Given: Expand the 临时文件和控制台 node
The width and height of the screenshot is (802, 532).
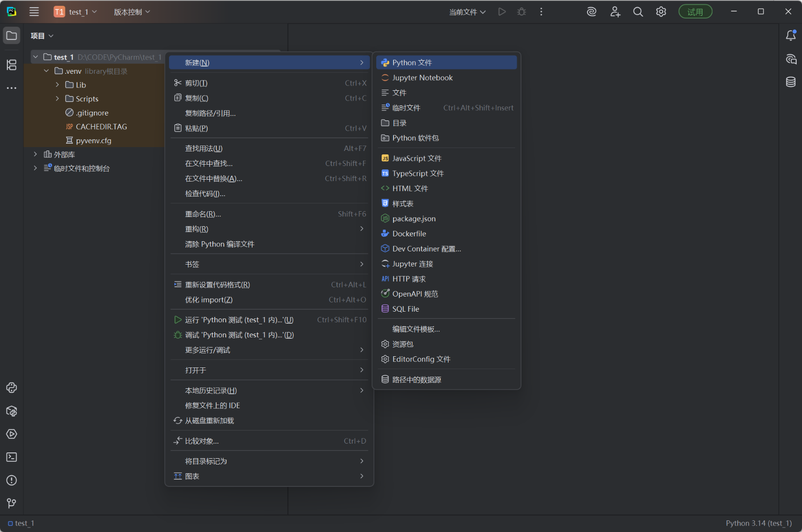Looking at the screenshot, I should click(x=35, y=168).
